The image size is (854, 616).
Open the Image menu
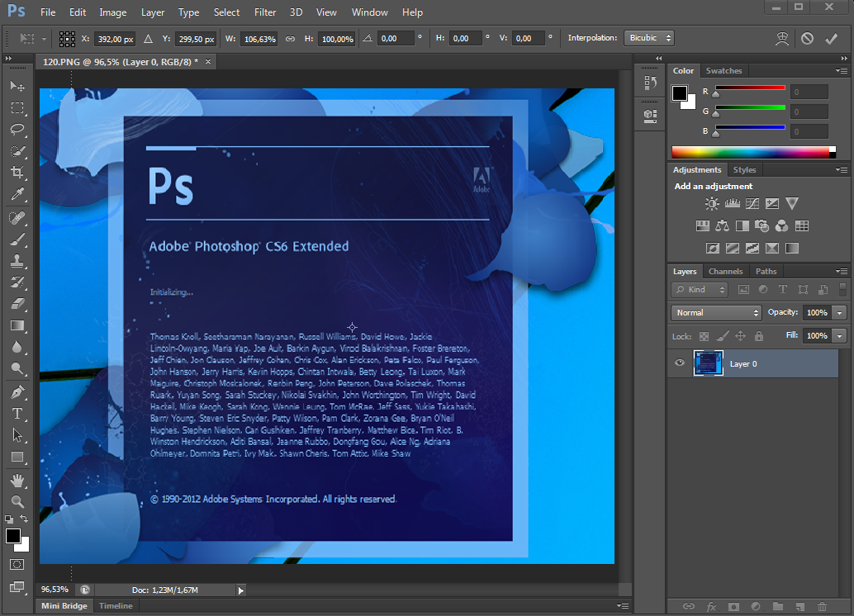113,12
